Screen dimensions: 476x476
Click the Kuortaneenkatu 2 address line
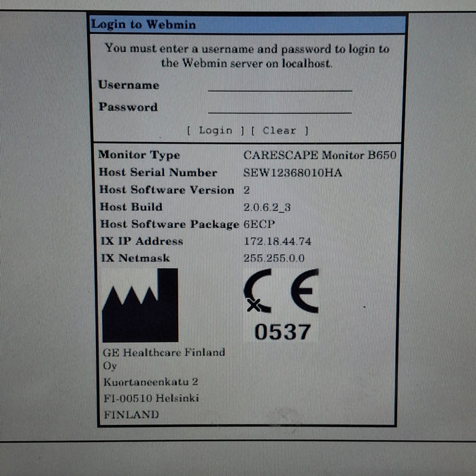[x=150, y=382]
